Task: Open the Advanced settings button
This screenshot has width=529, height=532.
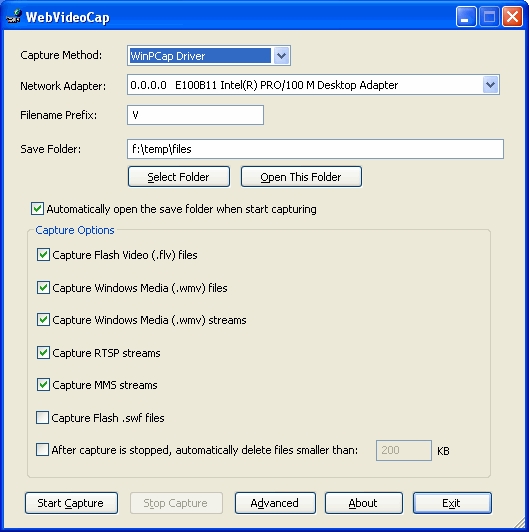Action: tap(275, 503)
